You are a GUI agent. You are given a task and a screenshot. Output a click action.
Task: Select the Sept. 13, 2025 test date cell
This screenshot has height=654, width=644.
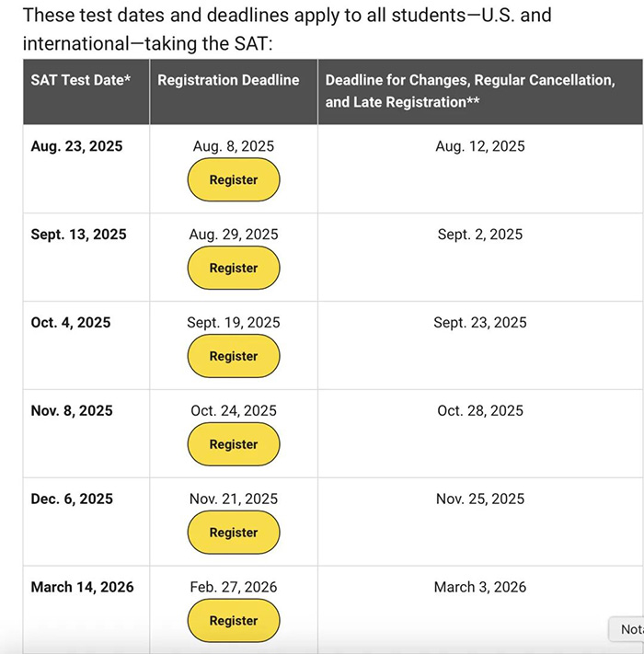[78, 235]
